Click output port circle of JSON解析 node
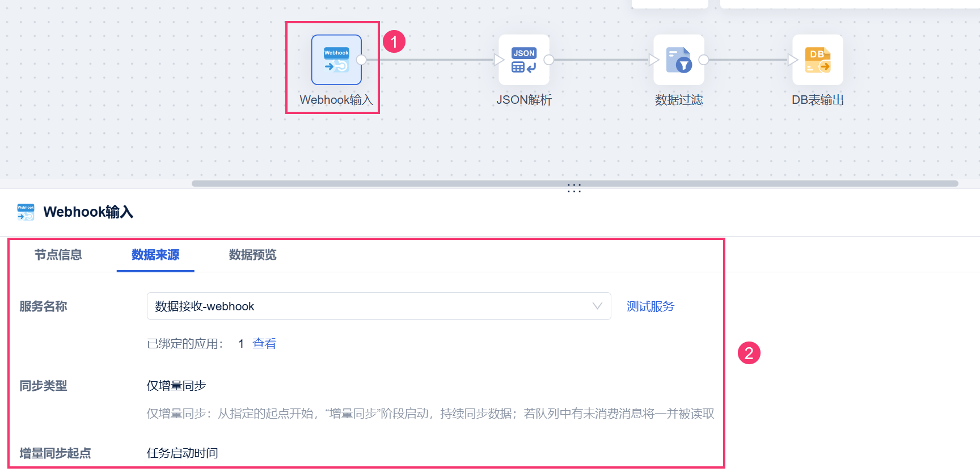 [548, 60]
